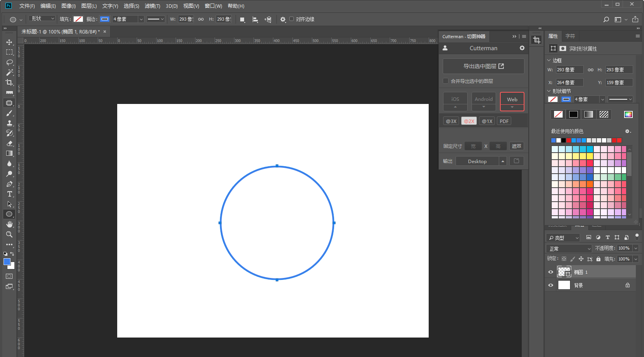
Task: Open stroke line style dropdown in options bar
Action: pyautogui.click(x=156, y=19)
